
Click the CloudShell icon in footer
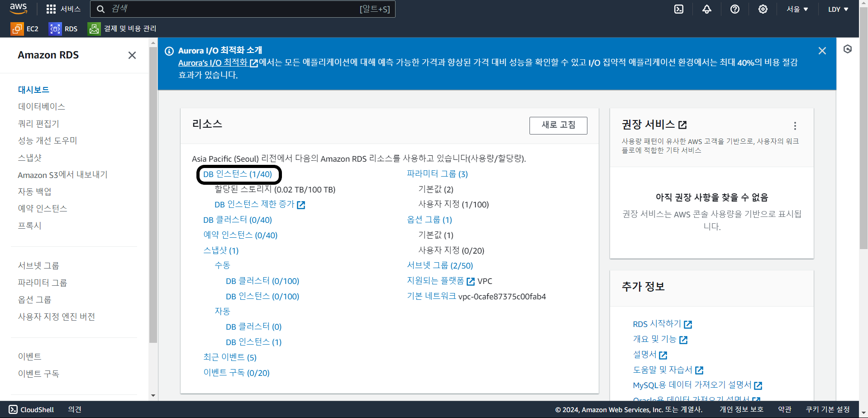(13, 409)
